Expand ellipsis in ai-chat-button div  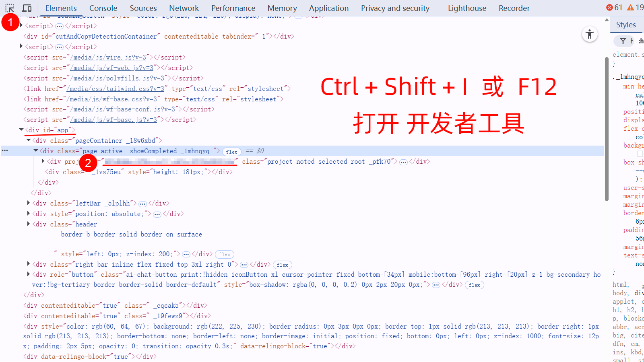pos(436,285)
